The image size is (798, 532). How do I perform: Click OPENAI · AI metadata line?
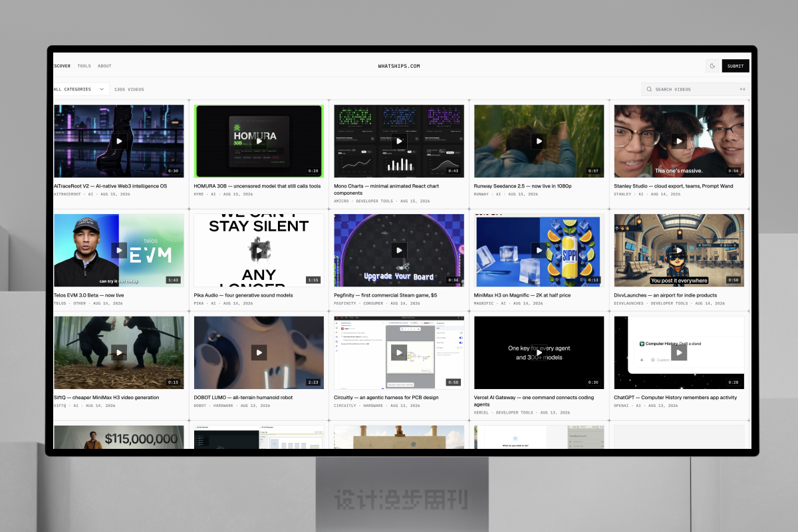pyautogui.click(x=647, y=406)
